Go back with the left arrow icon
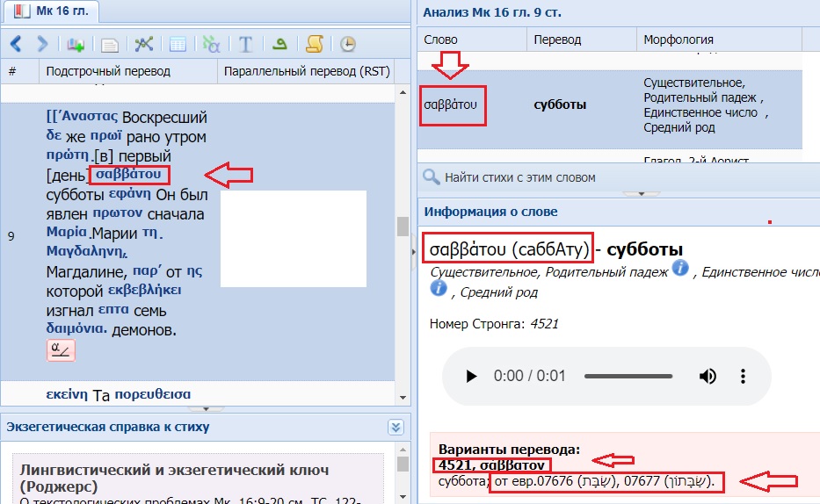820x504 pixels. 16,43
